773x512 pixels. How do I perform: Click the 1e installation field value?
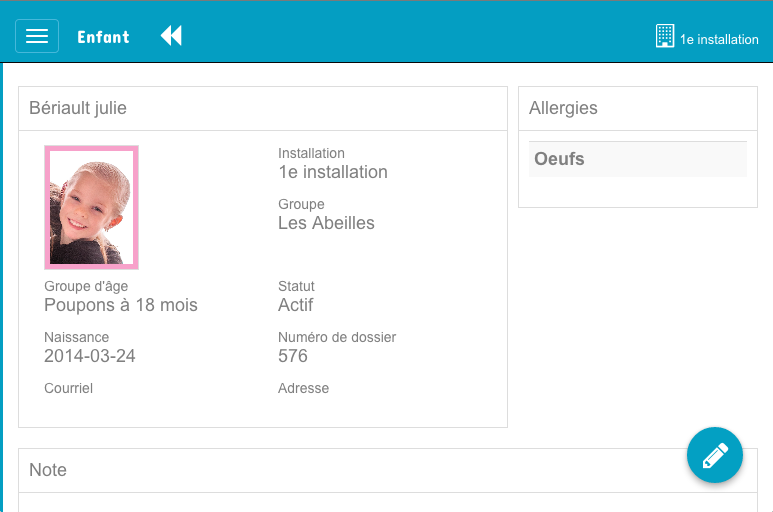coord(333,172)
